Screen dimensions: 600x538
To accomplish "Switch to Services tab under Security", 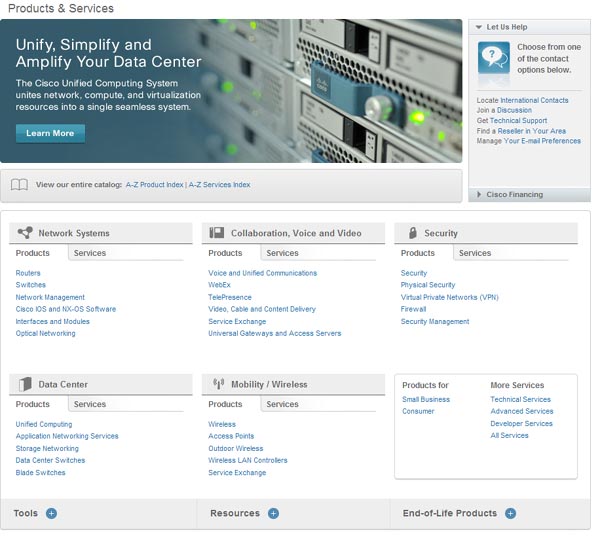I will pos(475,253).
